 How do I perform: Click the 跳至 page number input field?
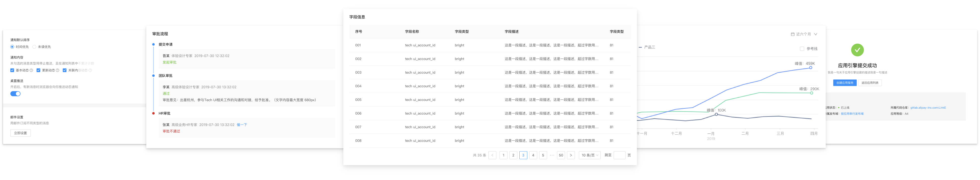[619, 155]
